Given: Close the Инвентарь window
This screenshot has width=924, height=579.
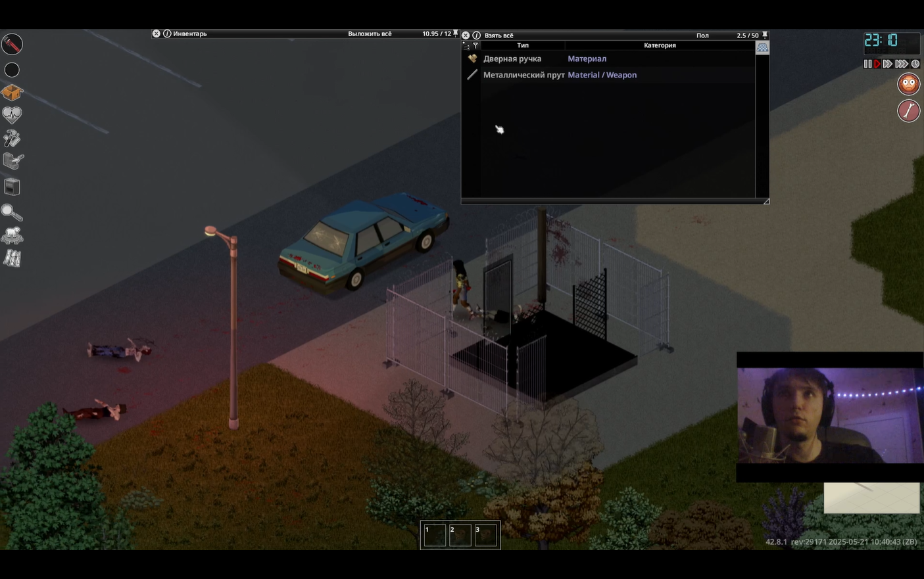Looking at the screenshot, I should (x=157, y=34).
